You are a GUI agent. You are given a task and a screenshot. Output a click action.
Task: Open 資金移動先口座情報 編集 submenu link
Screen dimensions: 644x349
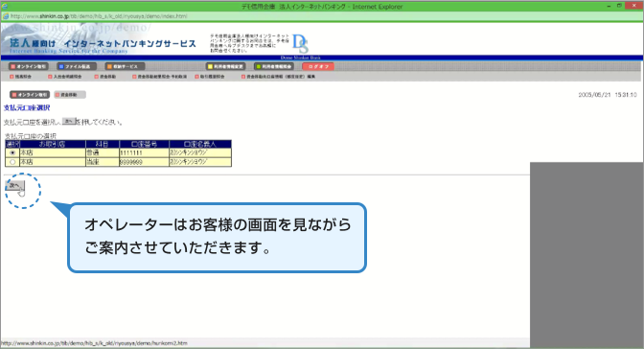click(x=278, y=77)
